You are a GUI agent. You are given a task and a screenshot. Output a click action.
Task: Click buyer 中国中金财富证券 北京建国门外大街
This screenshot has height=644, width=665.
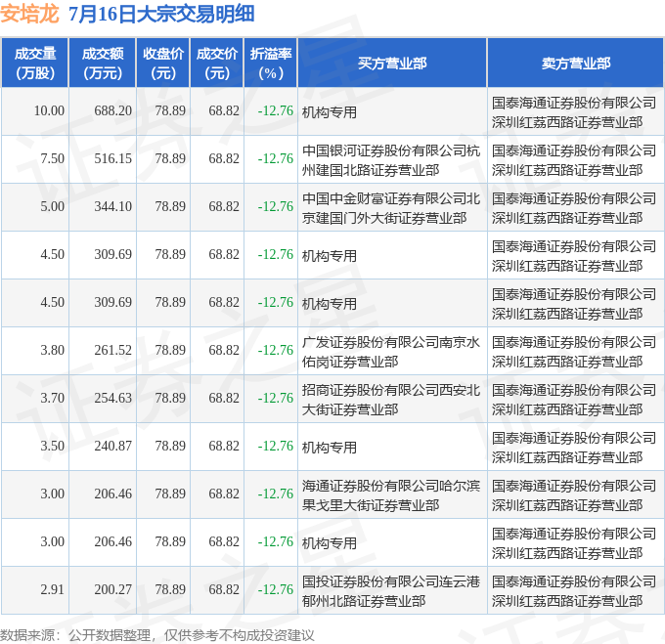pos(391,208)
